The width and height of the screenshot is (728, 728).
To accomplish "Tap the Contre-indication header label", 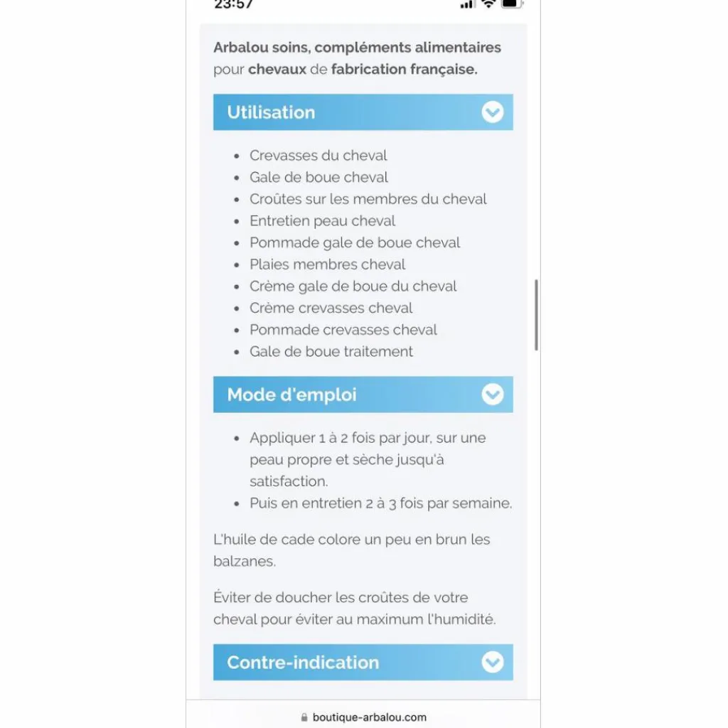I will 303,662.
